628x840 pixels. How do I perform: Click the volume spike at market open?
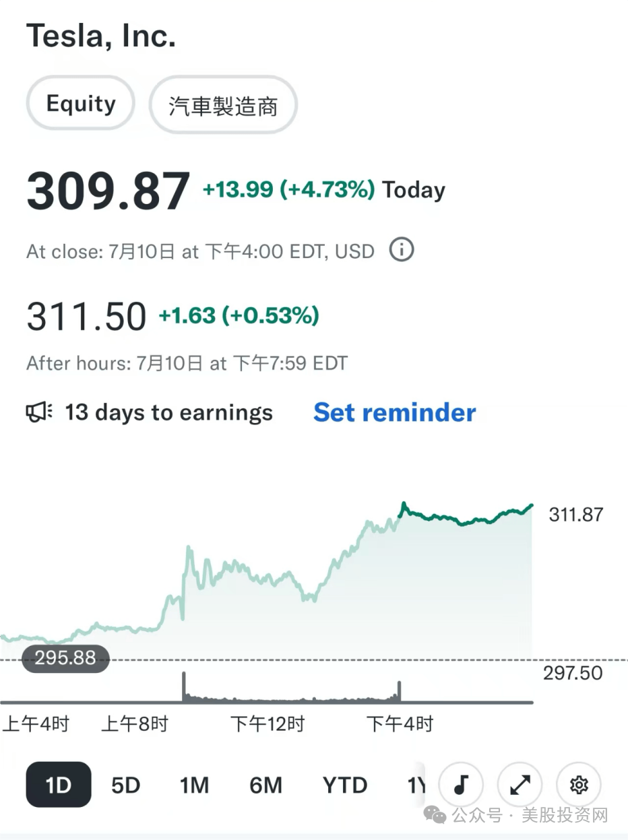pyautogui.click(x=184, y=686)
